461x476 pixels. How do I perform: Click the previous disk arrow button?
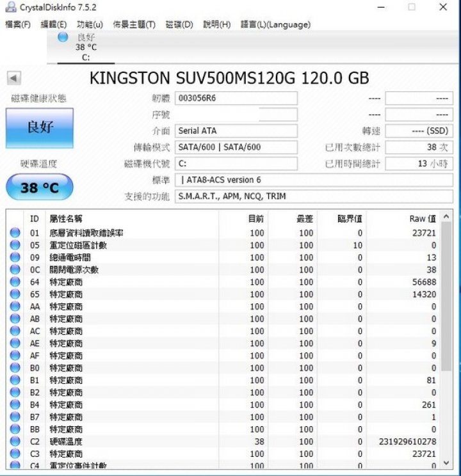(x=14, y=78)
